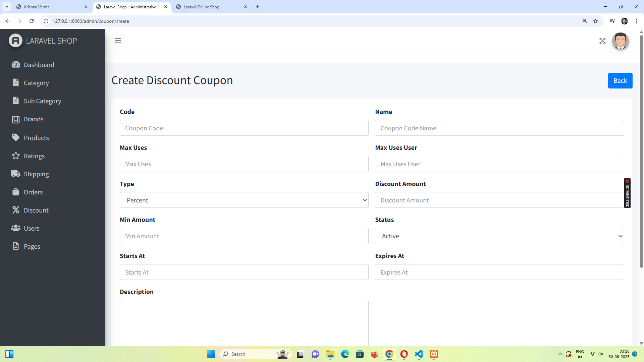
Task: Click the Coupon Code input field
Action: pyautogui.click(x=244, y=128)
